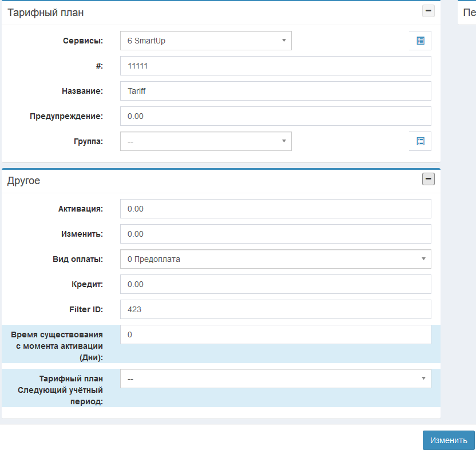Select the Активация amount field
The width and height of the screenshot is (476, 450).
275,209
